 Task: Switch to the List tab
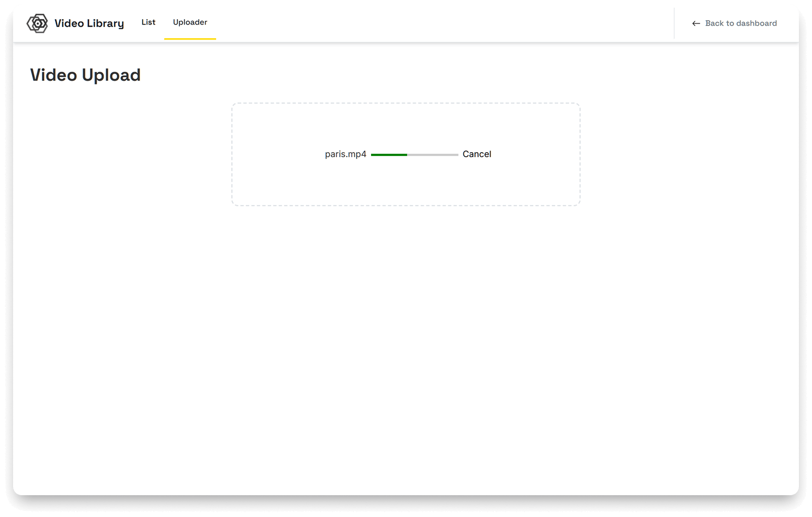148,22
